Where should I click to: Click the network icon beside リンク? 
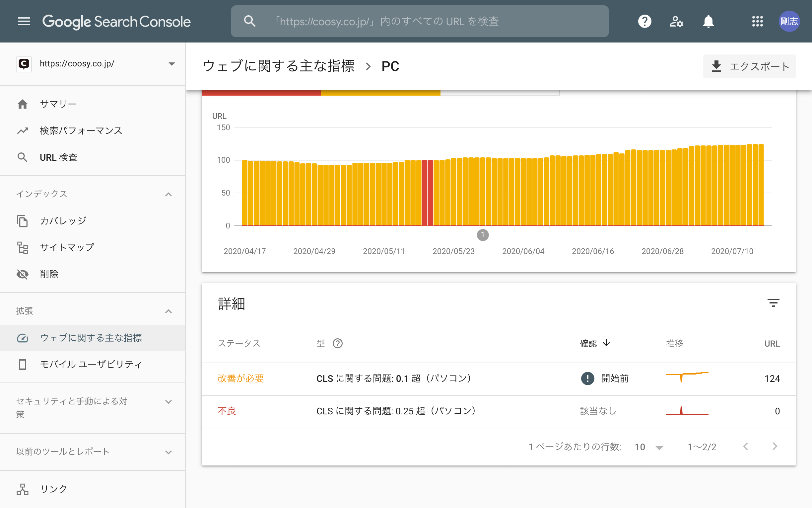pyautogui.click(x=23, y=489)
